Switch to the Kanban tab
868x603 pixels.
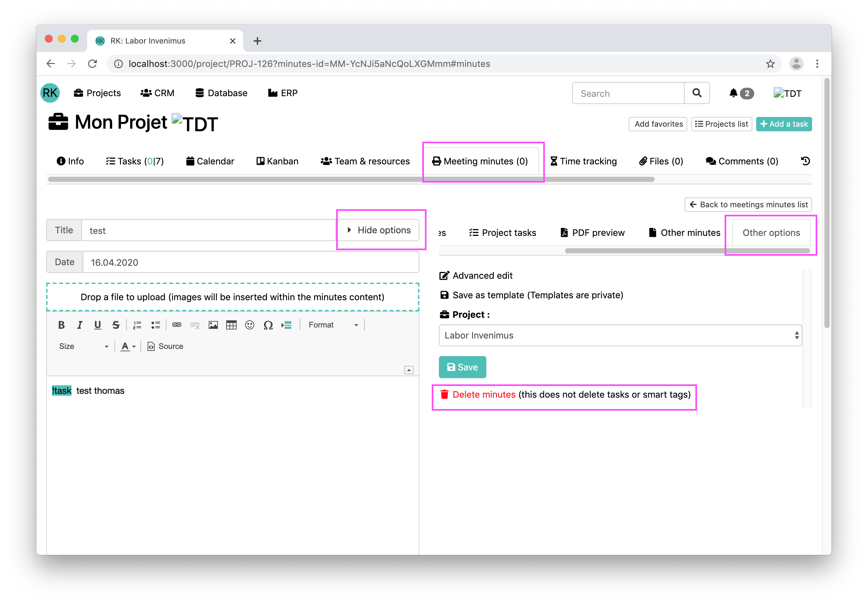(278, 161)
